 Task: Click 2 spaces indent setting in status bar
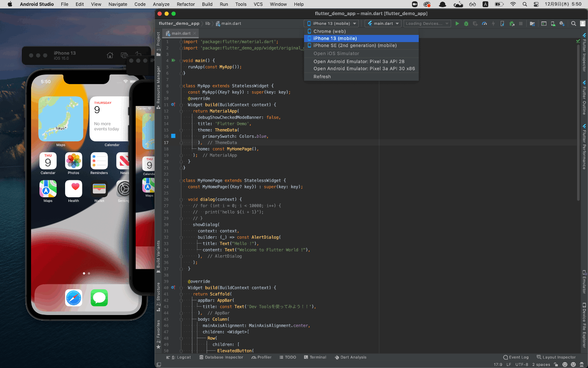pyautogui.click(x=541, y=365)
